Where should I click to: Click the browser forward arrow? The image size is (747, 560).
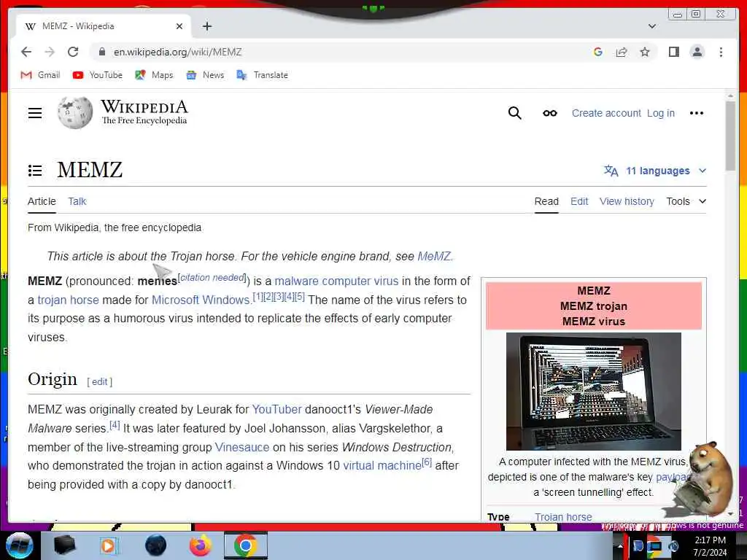(50, 52)
